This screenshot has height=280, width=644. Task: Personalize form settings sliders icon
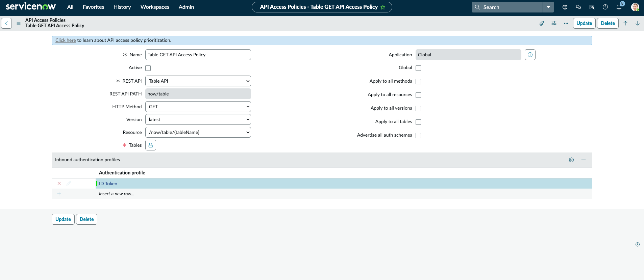554,23
